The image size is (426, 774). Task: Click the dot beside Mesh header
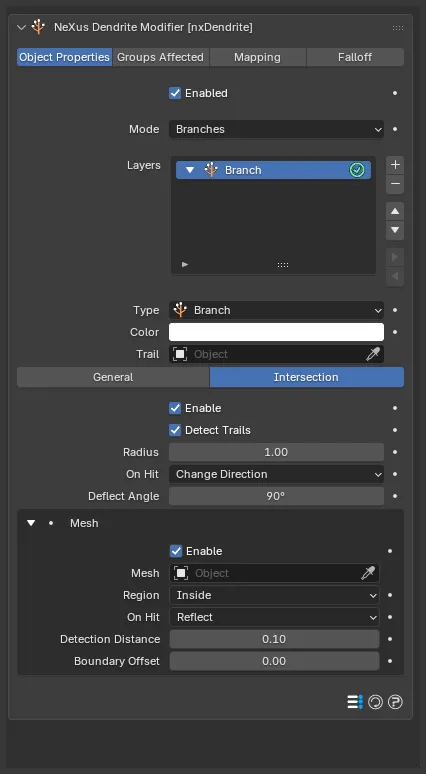tap(51, 523)
